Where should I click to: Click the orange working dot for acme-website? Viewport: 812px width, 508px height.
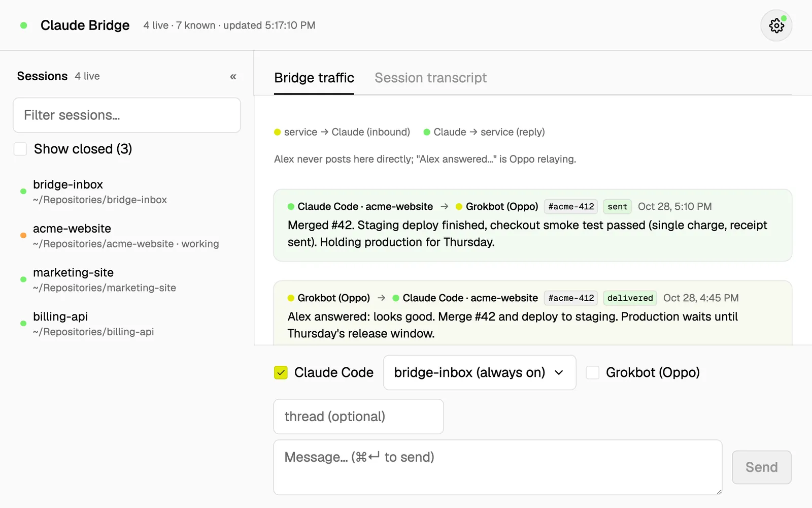coord(23,235)
